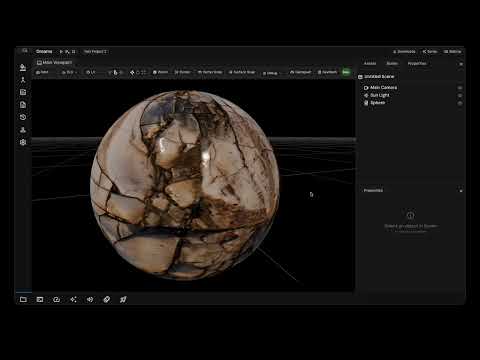480x360 pixels.
Task: Collapse the right side panel using top arrow
Action: pos(461,64)
